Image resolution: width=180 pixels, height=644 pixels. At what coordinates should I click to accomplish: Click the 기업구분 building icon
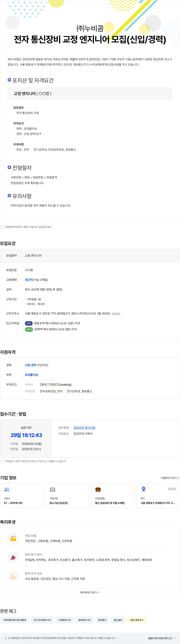tap(52, 489)
